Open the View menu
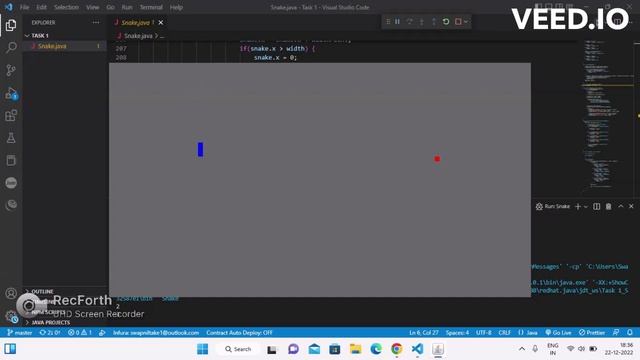The width and height of the screenshot is (640, 360). pyautogui.click(x=93, y=7)
